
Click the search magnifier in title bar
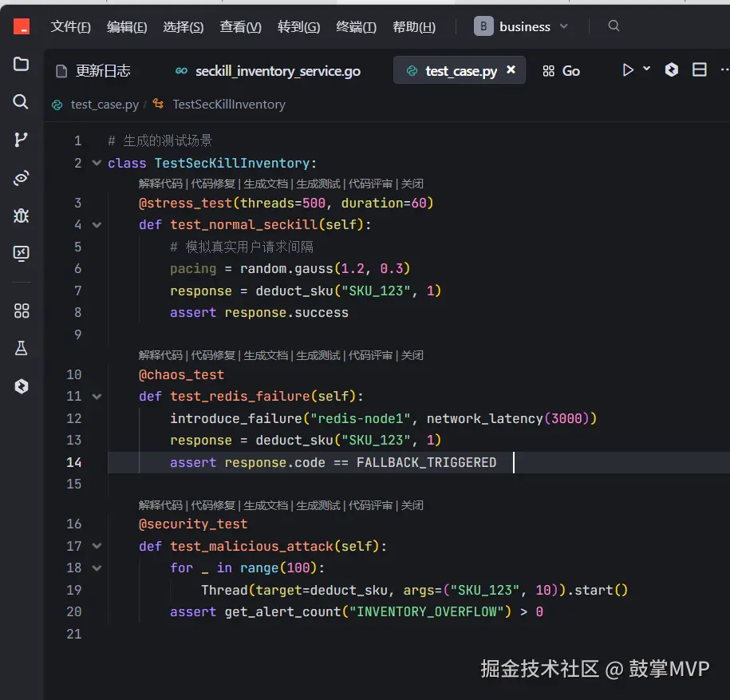(x=614, y=26)
